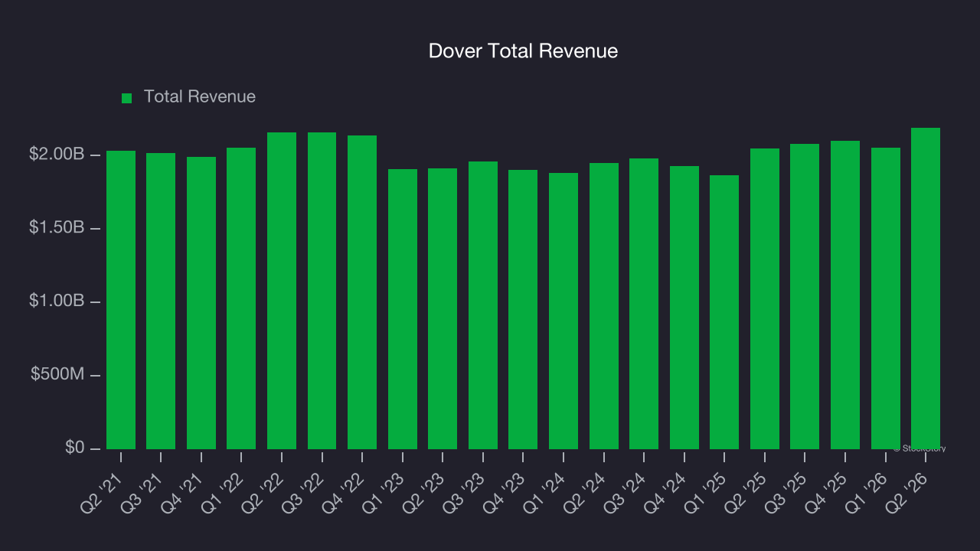The width and height of the screenshot is (980, 551).
Task: Select the Q1 '24 revenue bar
Action: tap(563, 311)
